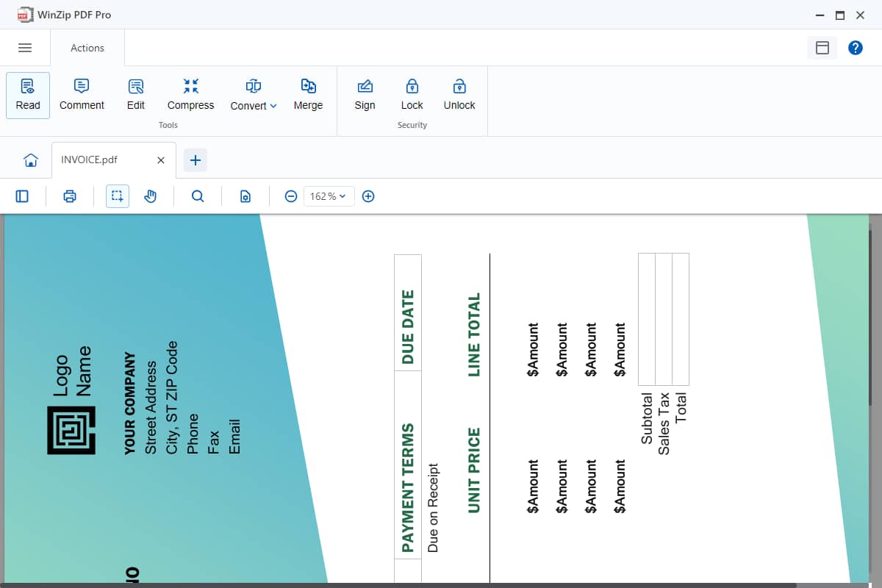Zoom out using the minus control
This screenshot has width=882, height=588.
[290, 196]
